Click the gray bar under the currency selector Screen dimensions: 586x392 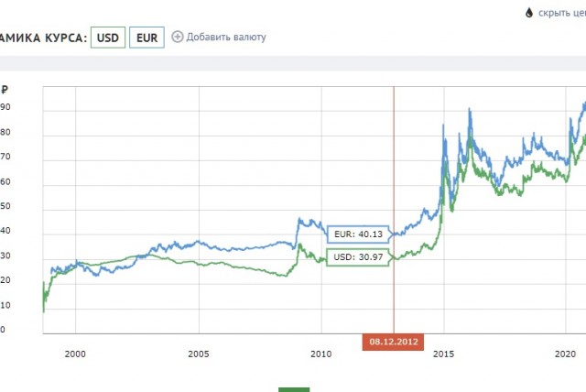coord(293,63)
